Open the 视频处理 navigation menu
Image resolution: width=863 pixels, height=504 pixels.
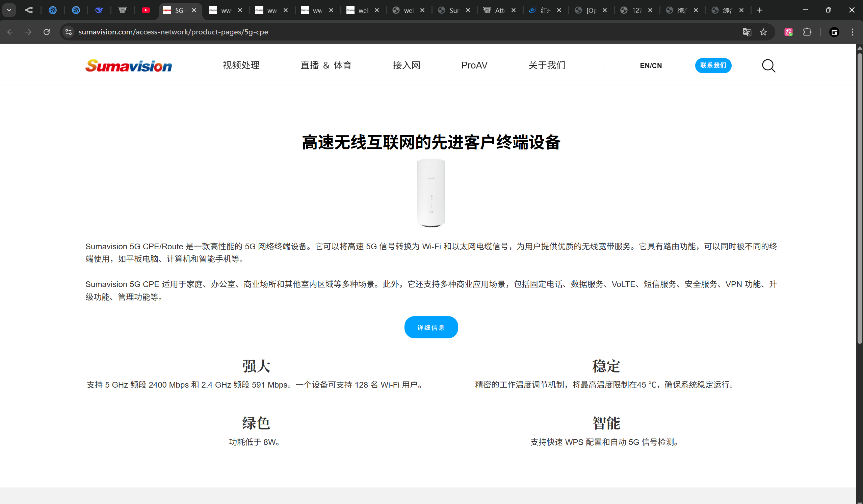[x=241, y=65]
